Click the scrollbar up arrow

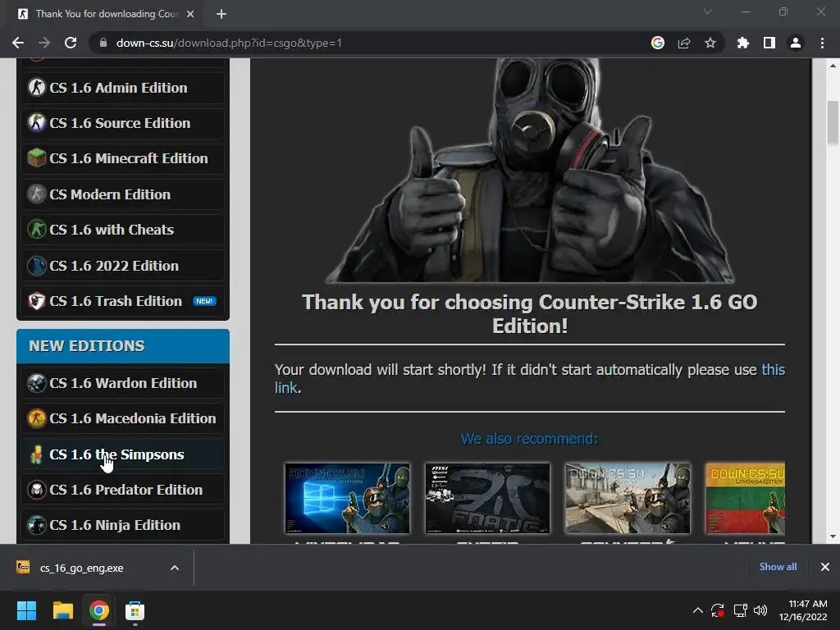point(833,66)
